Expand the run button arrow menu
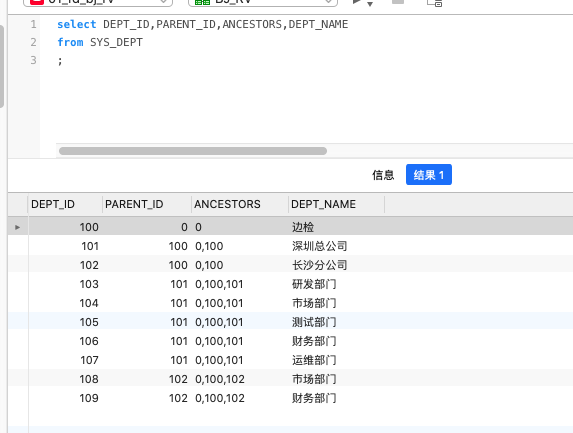The image size is (573, 433). coord(370,4)
